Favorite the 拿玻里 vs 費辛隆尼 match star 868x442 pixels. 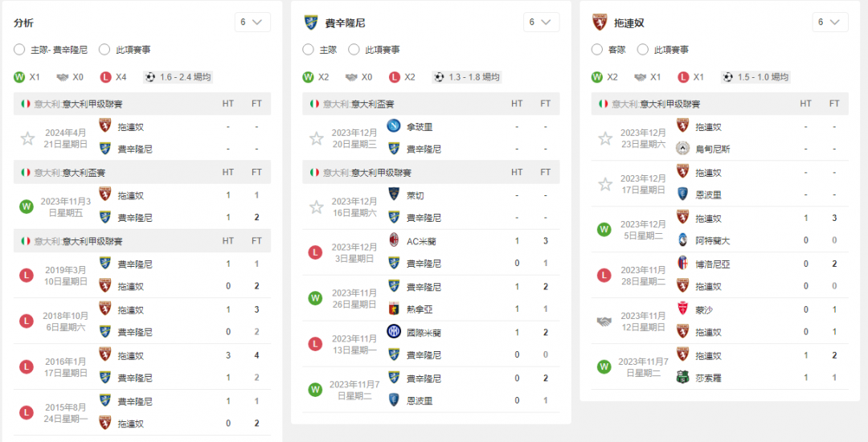coord(316,138)
